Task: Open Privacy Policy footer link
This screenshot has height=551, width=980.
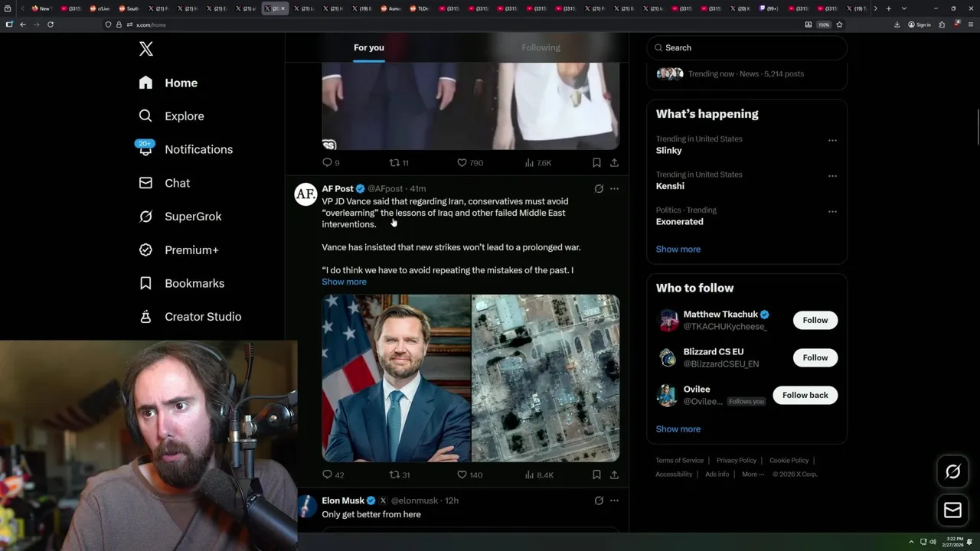Action: (x=736, y=461)
